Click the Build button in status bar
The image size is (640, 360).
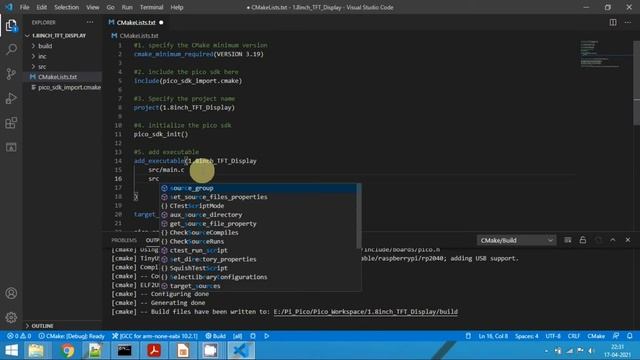216,336
